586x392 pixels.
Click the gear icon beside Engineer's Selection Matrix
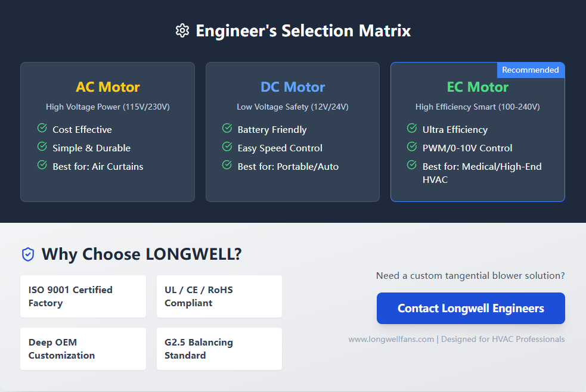[182, 30]
